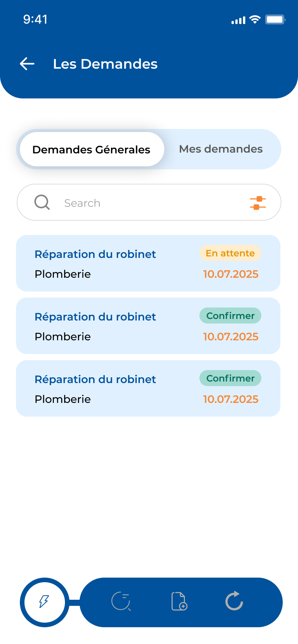298x644 pixels.
Task: Open the third Réparation du robinet request
Action: [96, 380]
